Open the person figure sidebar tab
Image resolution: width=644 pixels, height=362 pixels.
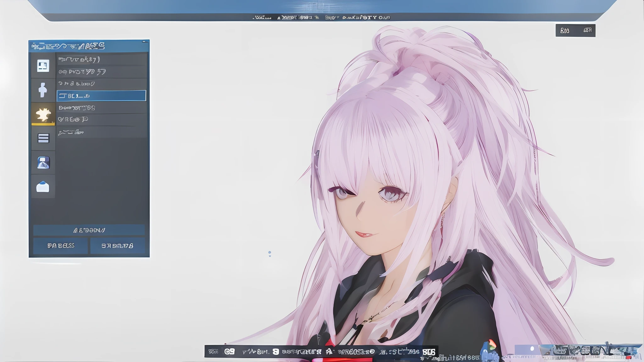point(43,90)
